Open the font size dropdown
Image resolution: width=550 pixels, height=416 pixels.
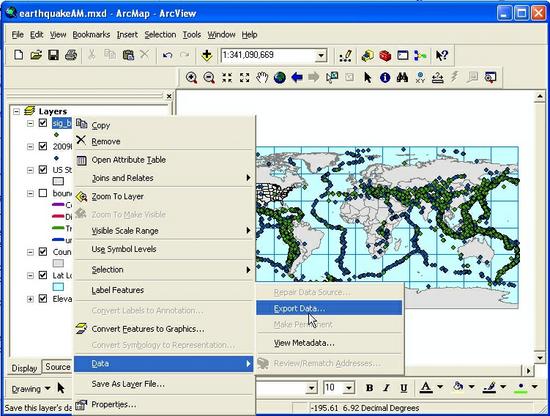click(x=349, y=388)
